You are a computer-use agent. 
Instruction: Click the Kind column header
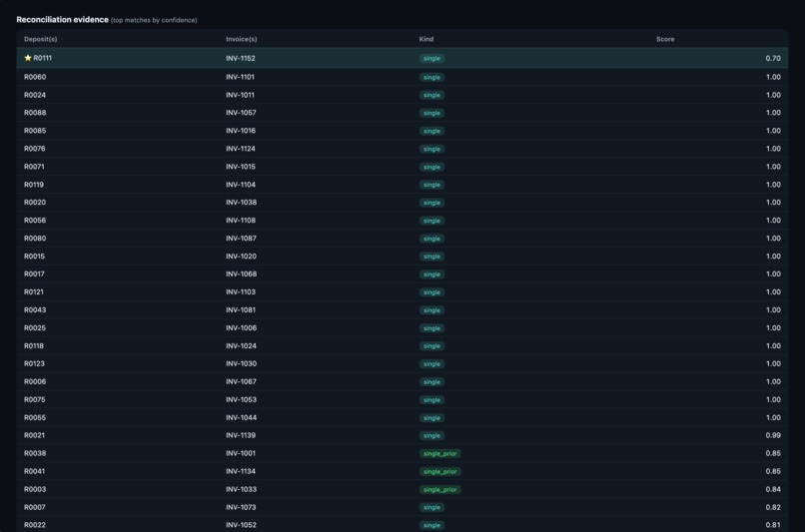pos(426,39)
